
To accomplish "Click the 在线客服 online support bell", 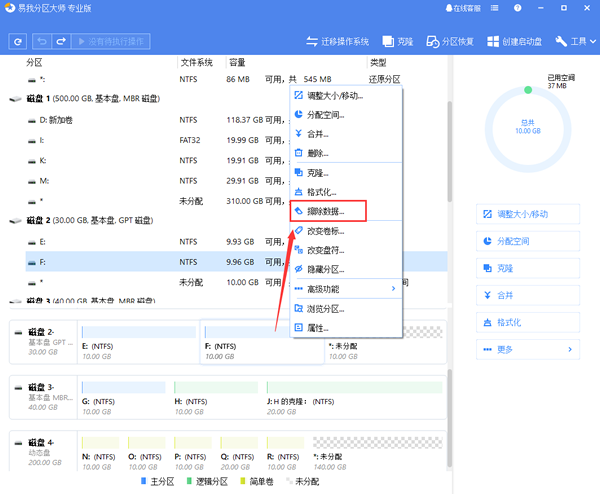I will tap(463, 8).
